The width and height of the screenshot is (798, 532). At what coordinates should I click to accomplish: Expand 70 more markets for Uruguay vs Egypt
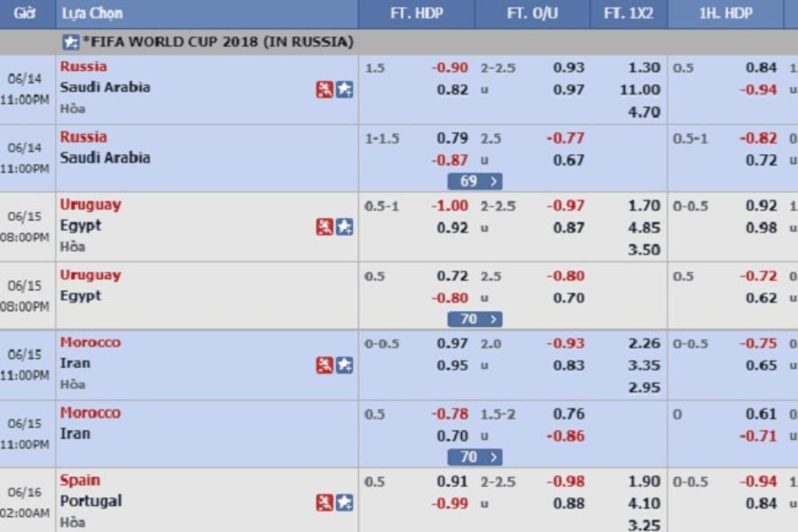point(475,319)
